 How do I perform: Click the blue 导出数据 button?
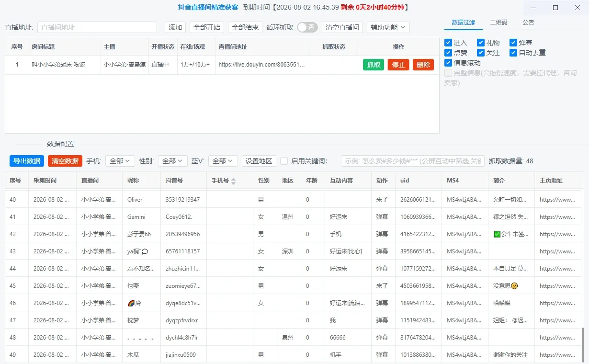[27, 161]
